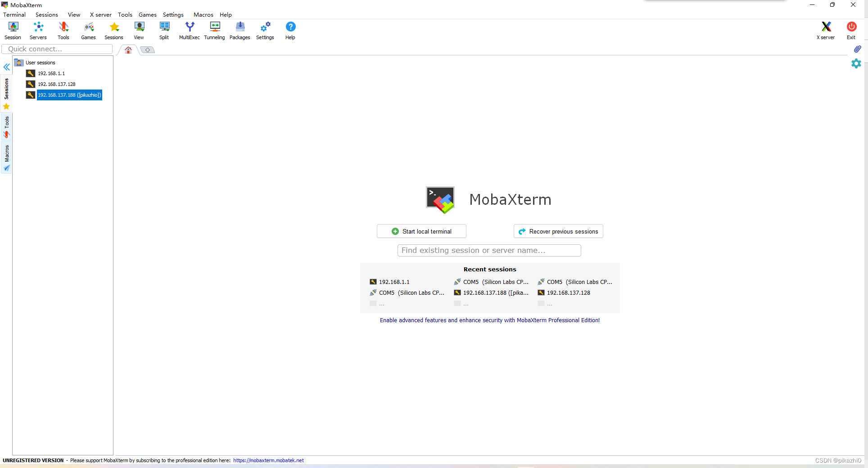Viewport: 868px width, 468px height.
Task: Open the Packages toolbar icon
Action: point(240,31)
